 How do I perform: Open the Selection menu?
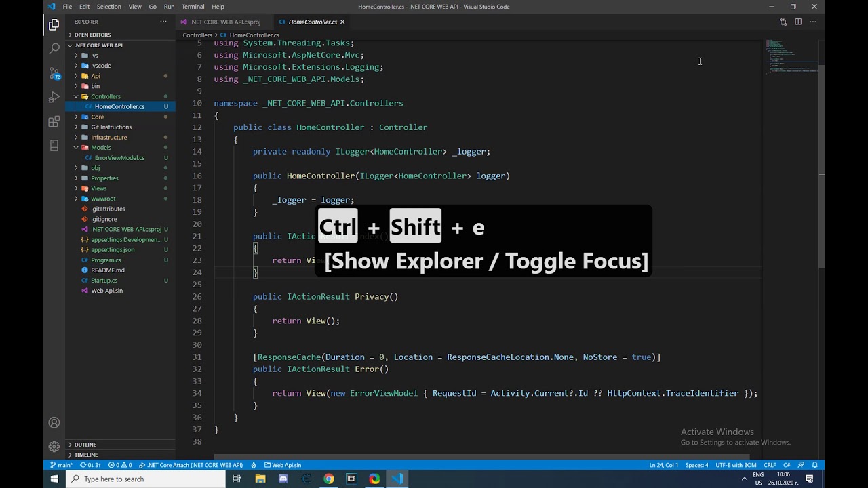click(x=108, y=7)
